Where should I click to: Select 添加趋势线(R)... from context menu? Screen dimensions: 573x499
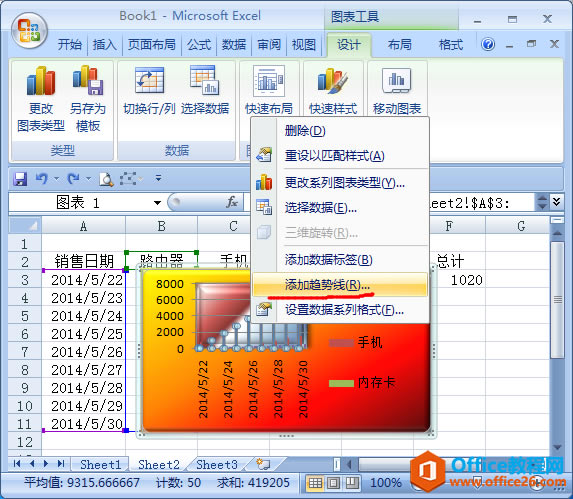pyautogui.click(x=340, y=285)
